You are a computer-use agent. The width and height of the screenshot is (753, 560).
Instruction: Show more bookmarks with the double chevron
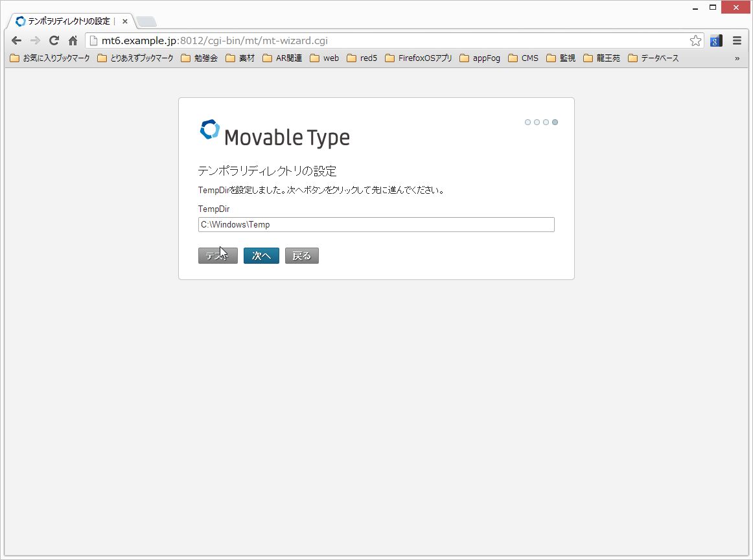[737, 58]
